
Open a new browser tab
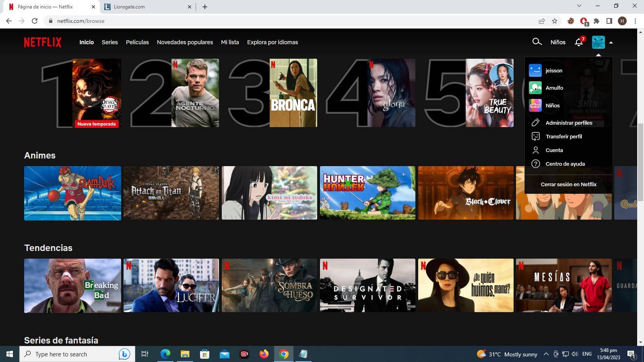pos(205,7)
